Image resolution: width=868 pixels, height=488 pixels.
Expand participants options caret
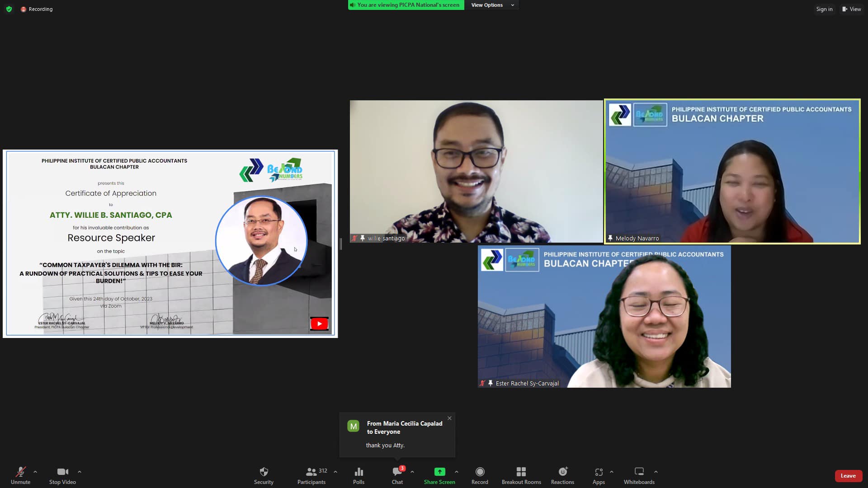(x=335, y=472)
